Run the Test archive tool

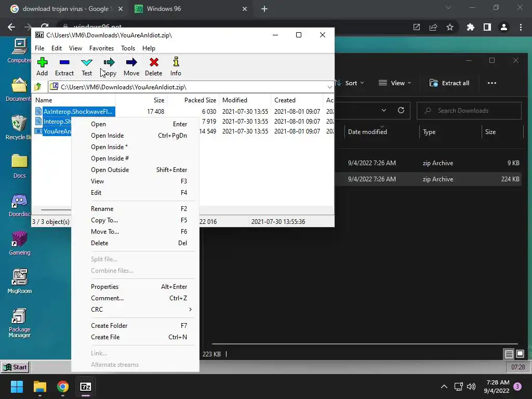click(x=87, y=66)
